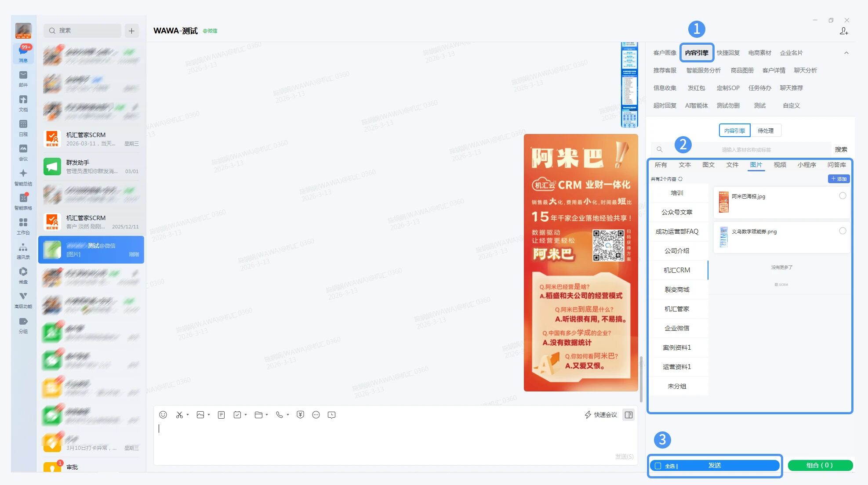Toggle the sidebar panel icon beside 快速会议
Image resolution: width=868 pixels, height=485 pixels.
628,415
